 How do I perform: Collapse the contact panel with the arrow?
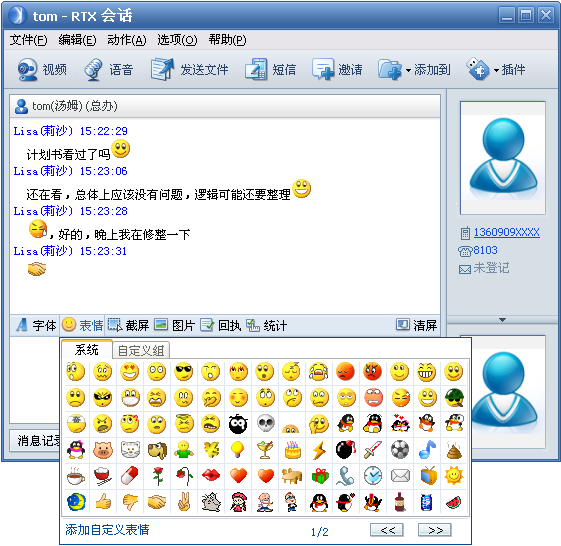pos(502,320)
